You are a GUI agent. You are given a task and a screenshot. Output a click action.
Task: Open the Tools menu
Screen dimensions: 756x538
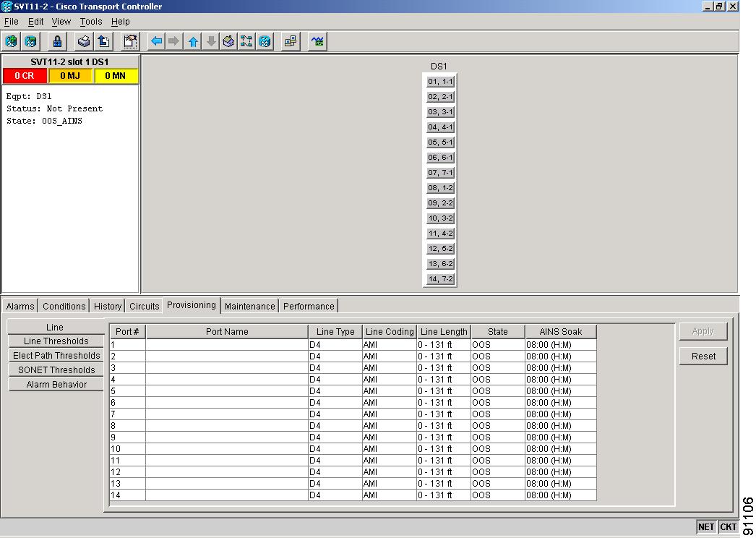(91, 22)
